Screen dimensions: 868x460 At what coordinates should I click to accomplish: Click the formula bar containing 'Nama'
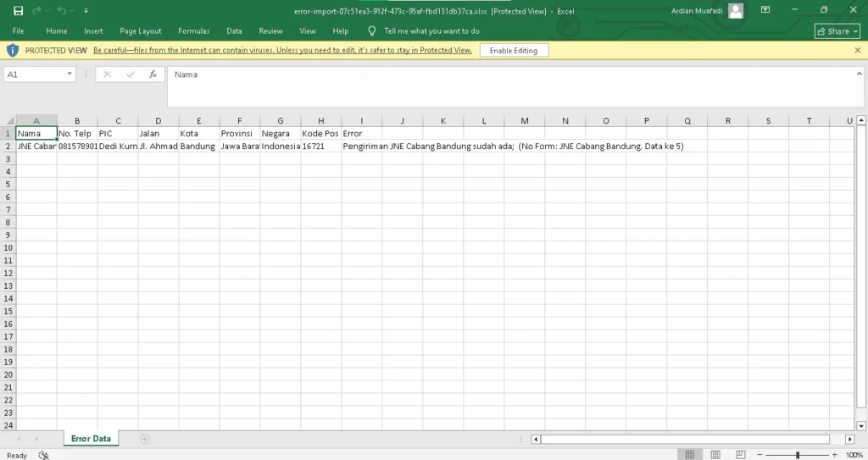pos(512,87)
